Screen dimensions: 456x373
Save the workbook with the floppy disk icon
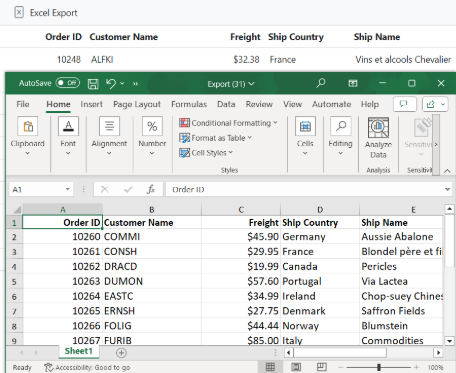point(93,83)
